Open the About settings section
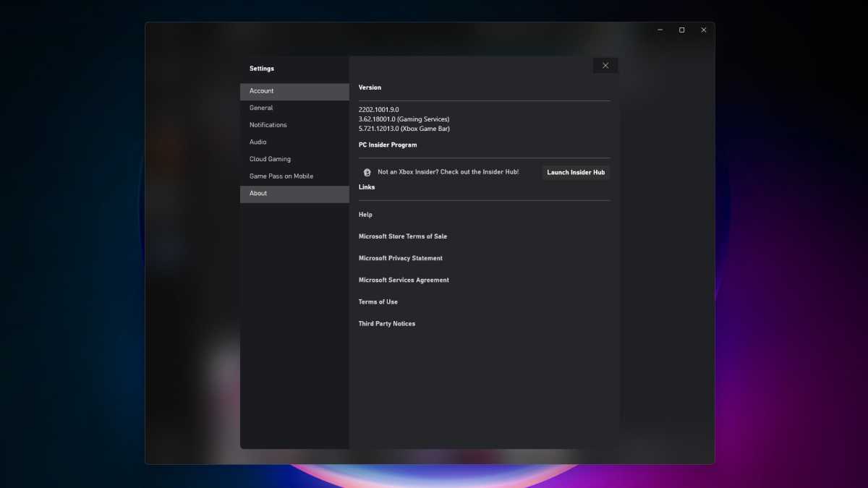This screenshot has height=488, width=868. [258, 193]
